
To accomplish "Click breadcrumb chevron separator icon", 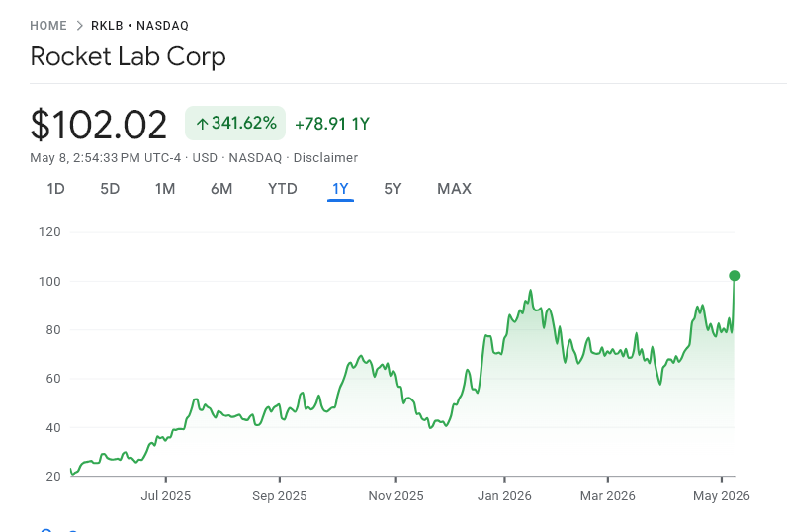I will [x=79, y=26].
